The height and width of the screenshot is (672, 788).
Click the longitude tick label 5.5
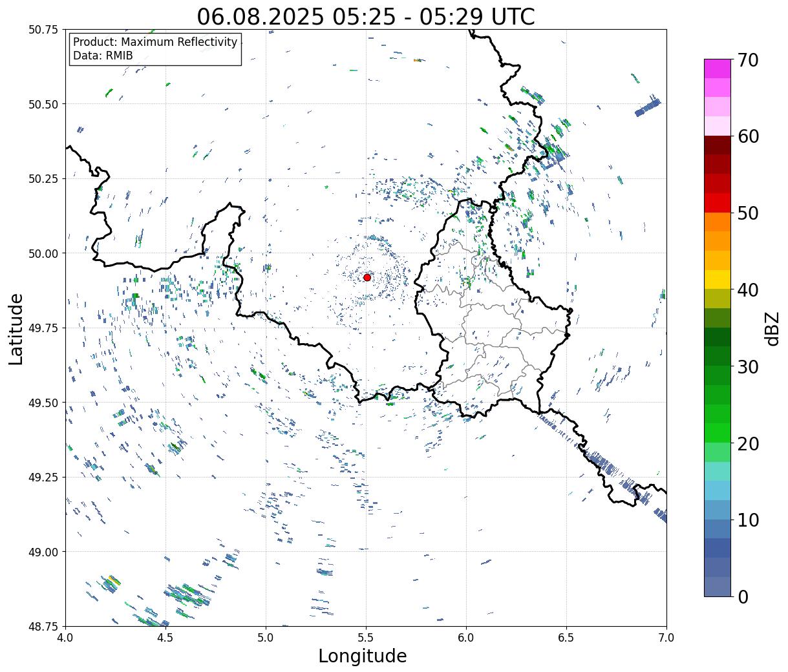click(366, 638)
